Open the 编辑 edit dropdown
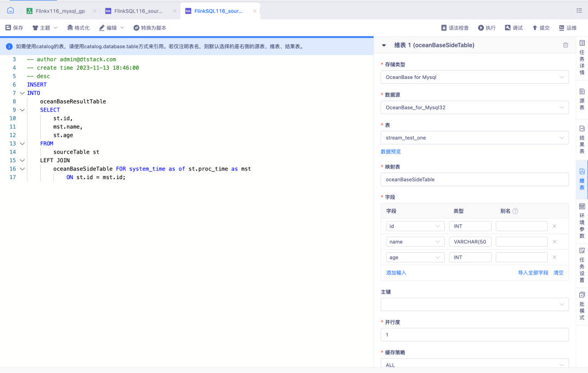 coord(112,28)
